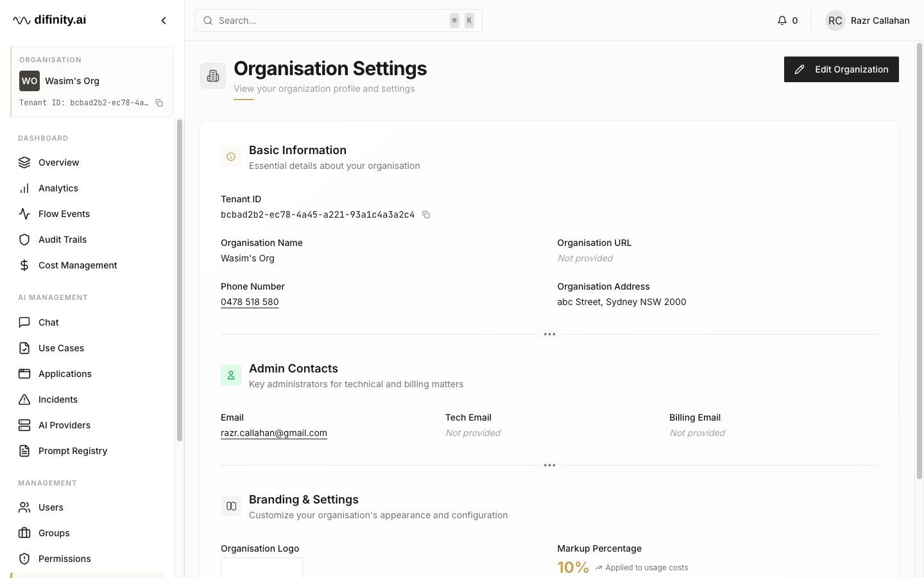Select the Wasim's Org organisation switcher
The height and width of the screenshot is (578, 924).
point(92,82)
